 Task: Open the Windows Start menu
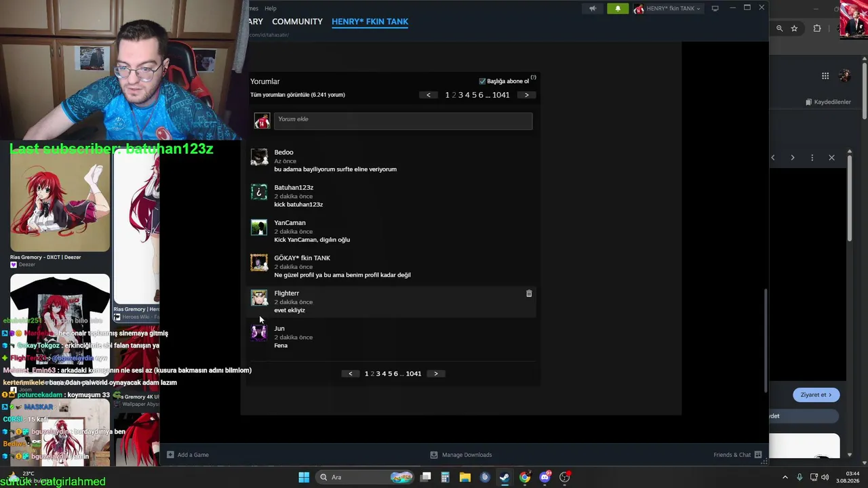pyautogui.click(x=304, y=477)
